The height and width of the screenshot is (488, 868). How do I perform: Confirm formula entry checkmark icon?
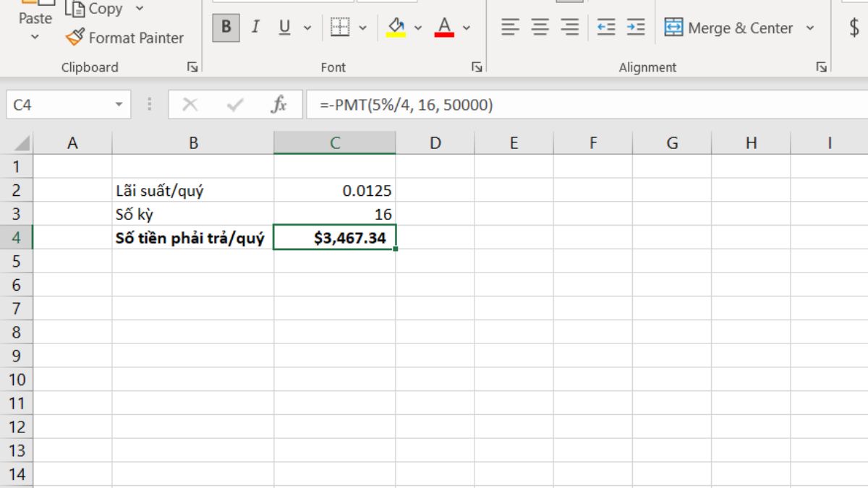coord(234,105)
